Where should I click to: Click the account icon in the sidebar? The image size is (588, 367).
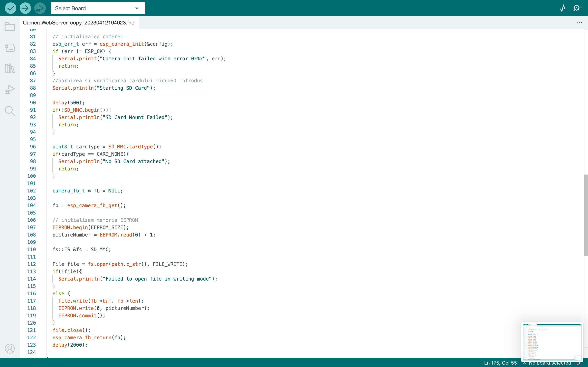tap(10, 349)
